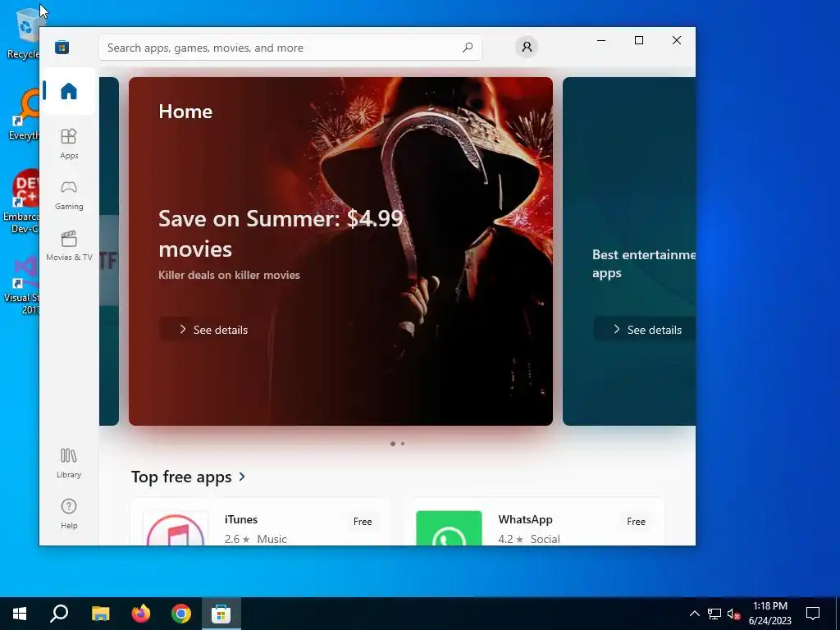Select the second carousel page dot
The height and width of the screenshot is (630, 840).
tap(403, 444)
